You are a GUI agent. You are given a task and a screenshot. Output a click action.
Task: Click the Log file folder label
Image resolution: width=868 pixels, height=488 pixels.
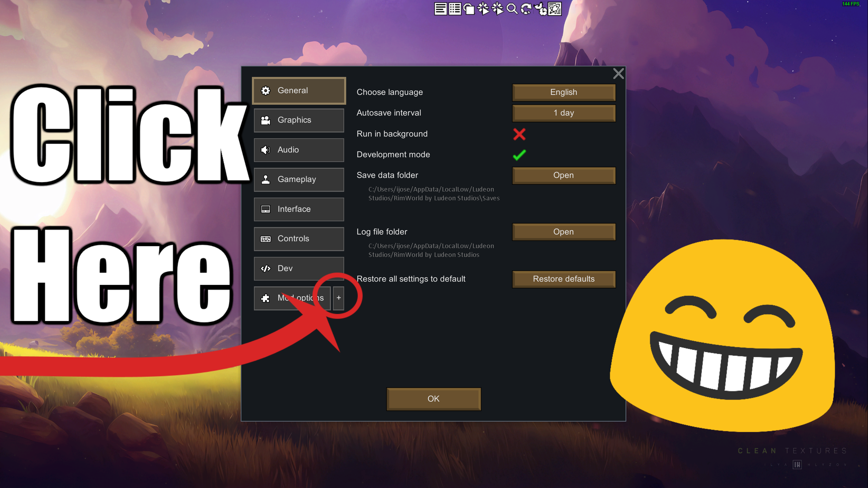[382, 232]
